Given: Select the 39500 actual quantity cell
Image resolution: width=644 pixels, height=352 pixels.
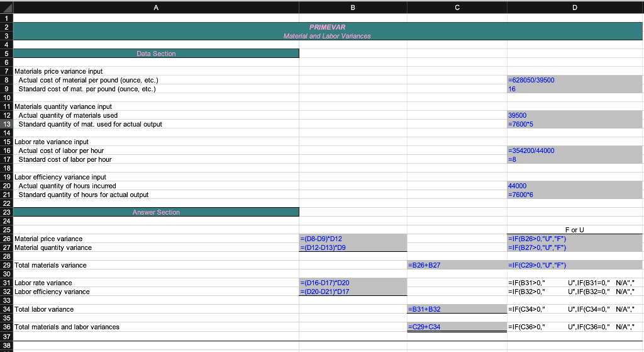Looking at the screenshot, I should [x=575, y=115].
